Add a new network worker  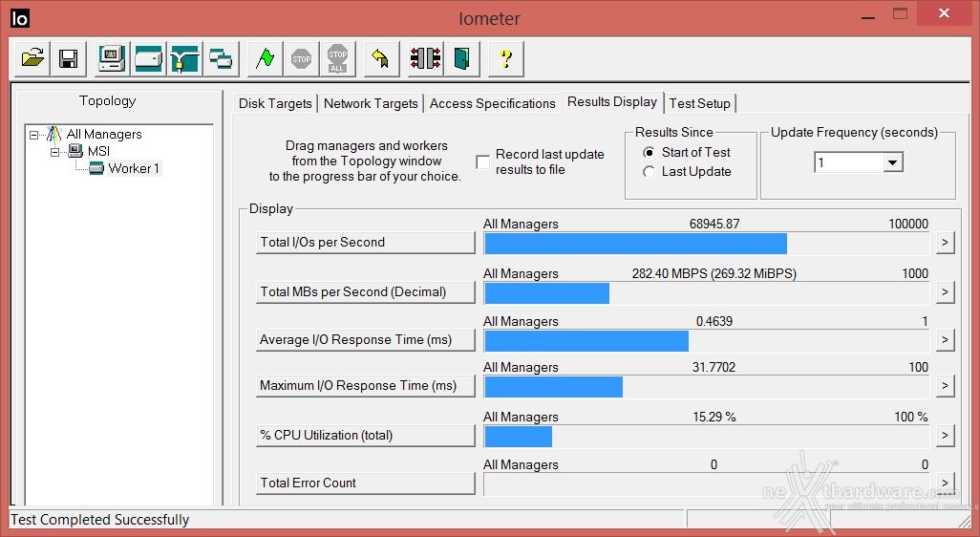(184, 59)
